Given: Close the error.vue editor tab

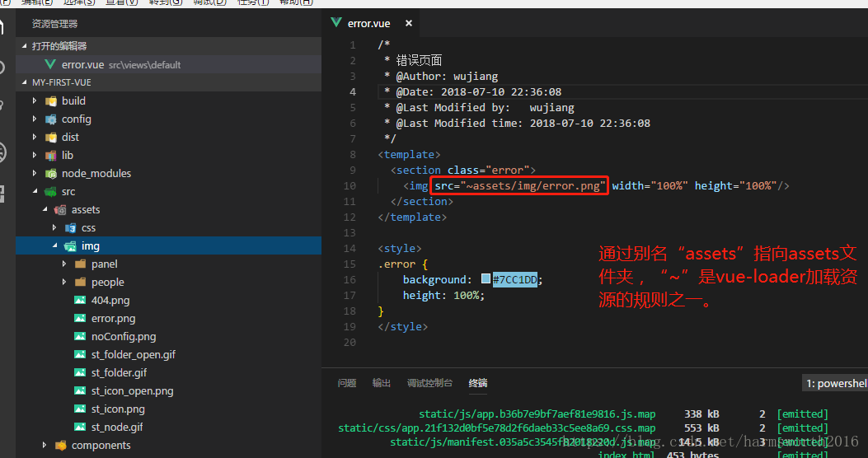Looking at the screenshot, I should coord(409,23).
